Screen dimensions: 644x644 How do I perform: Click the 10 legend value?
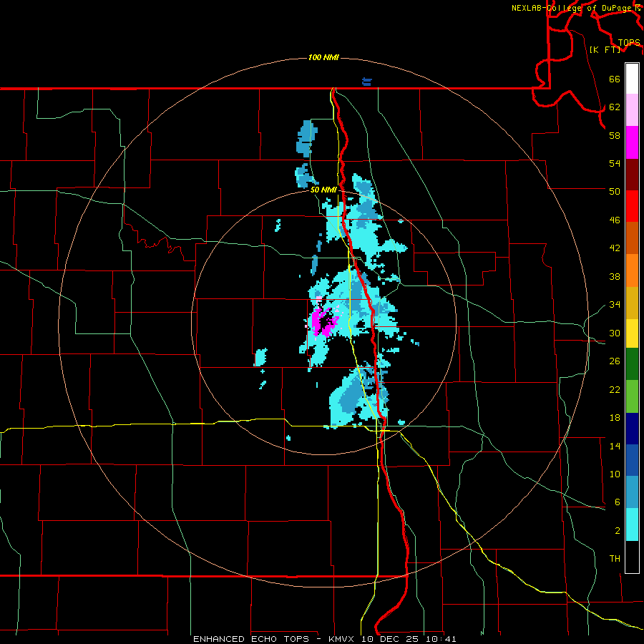615,474
